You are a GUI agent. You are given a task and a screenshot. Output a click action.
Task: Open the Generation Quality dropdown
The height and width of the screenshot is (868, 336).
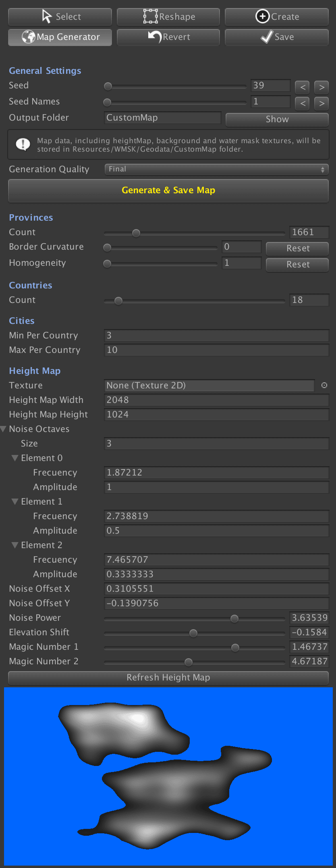pos(216,169)
